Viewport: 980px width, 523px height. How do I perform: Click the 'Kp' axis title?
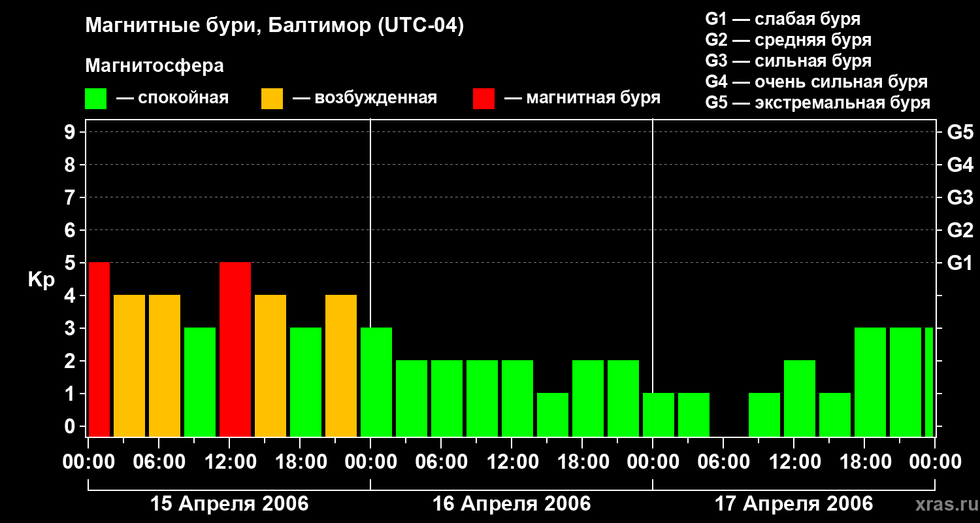(41, 279)
